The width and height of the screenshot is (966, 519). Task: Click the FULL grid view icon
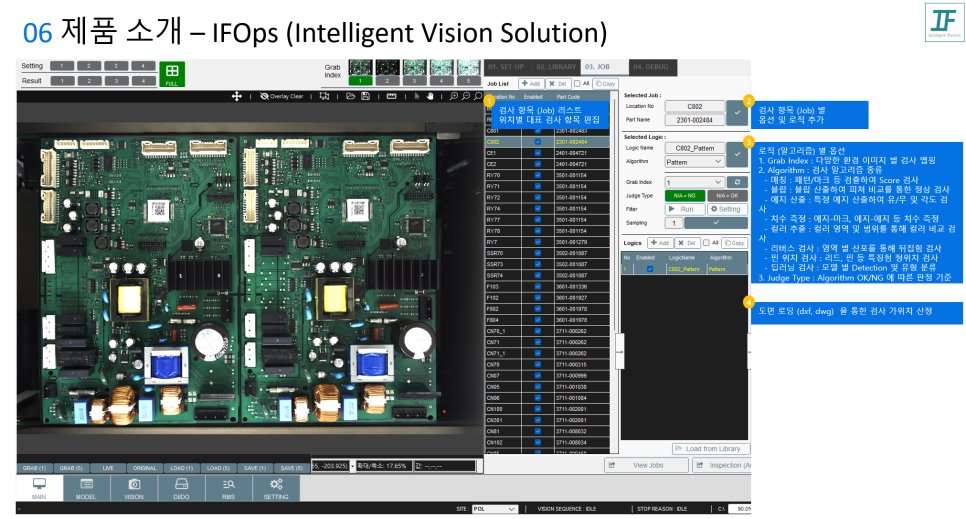(x=172, y=74)
